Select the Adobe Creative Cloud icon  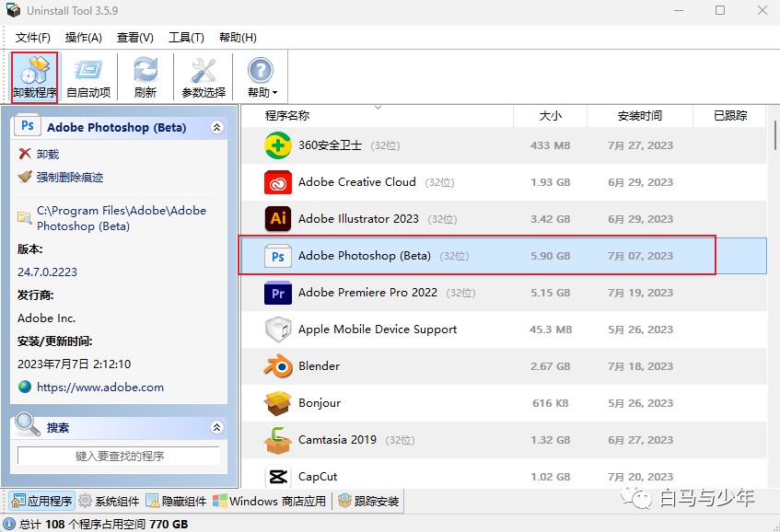[x=277, y=182]
